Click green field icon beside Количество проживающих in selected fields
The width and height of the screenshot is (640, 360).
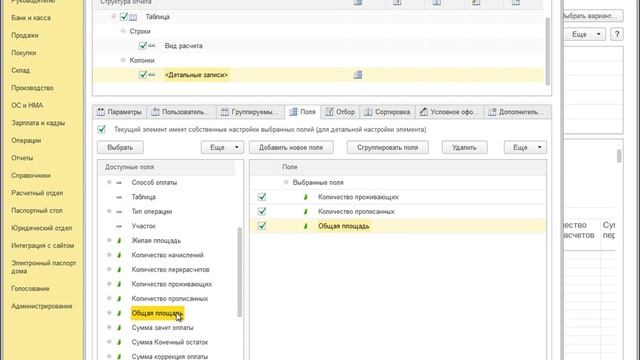(305, 197)
